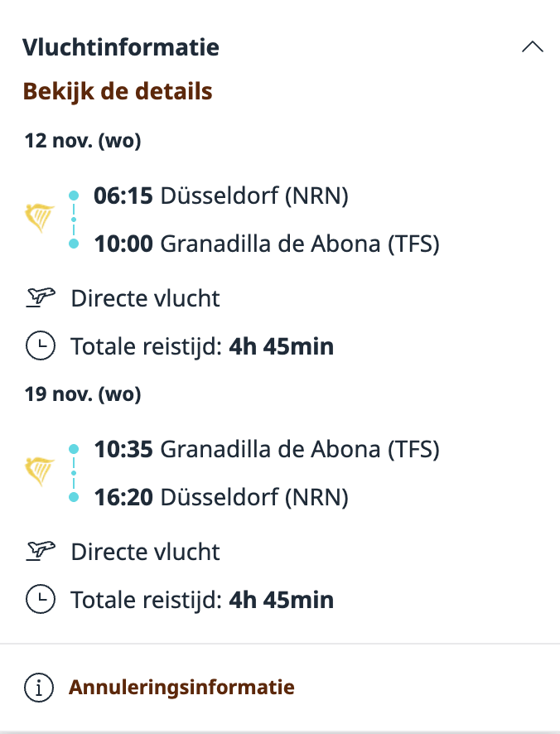Click the clock icon for the return travel time

pos(39,598)
